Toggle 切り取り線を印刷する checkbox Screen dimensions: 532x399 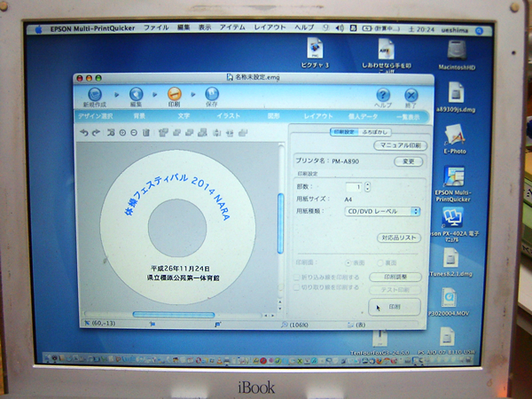click(296, 287)
